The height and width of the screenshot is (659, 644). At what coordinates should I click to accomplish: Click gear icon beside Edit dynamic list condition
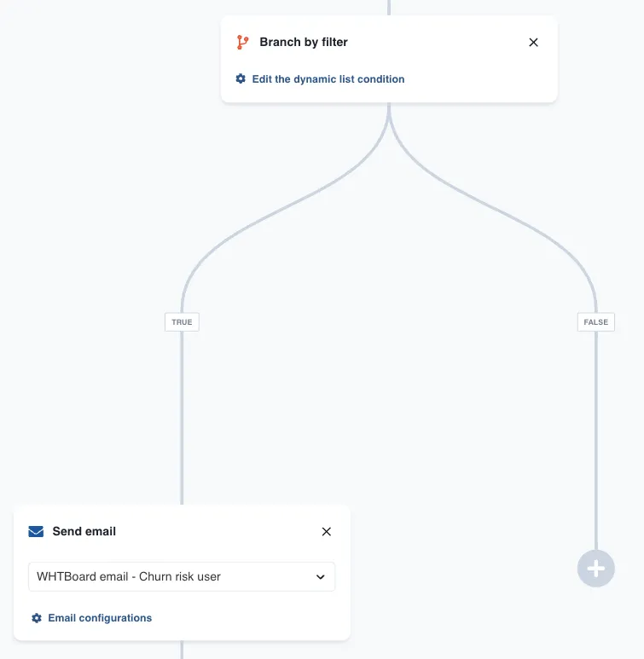click(241, 79)
